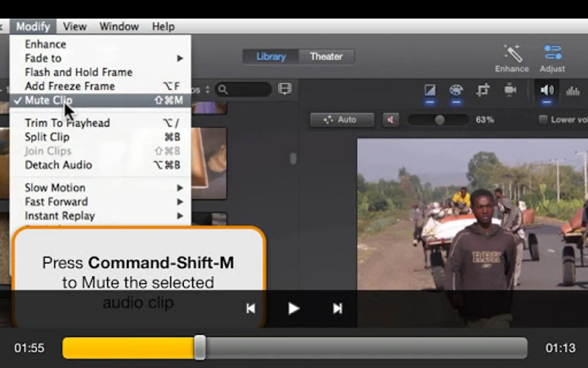Click the 63% volume value

[485, 120]
